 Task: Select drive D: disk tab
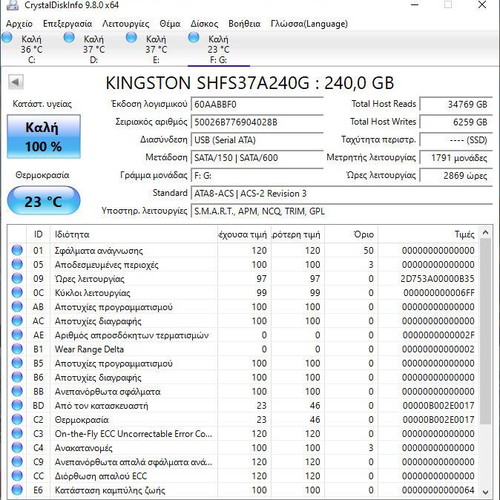pyautogui.click(x=94, y=49)
